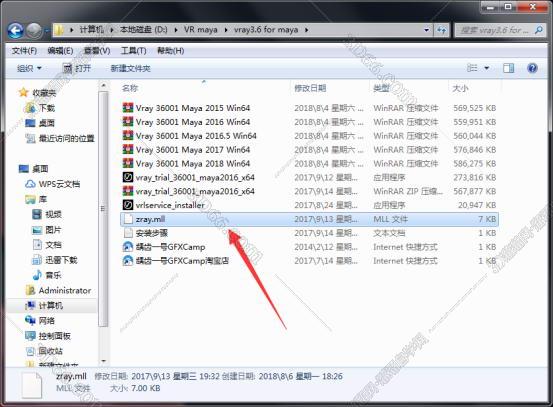Image resolution: width=553 pixels, height=407 pixels.
Task: Click the 新建文件夹 button
Action: pos(130,68)
